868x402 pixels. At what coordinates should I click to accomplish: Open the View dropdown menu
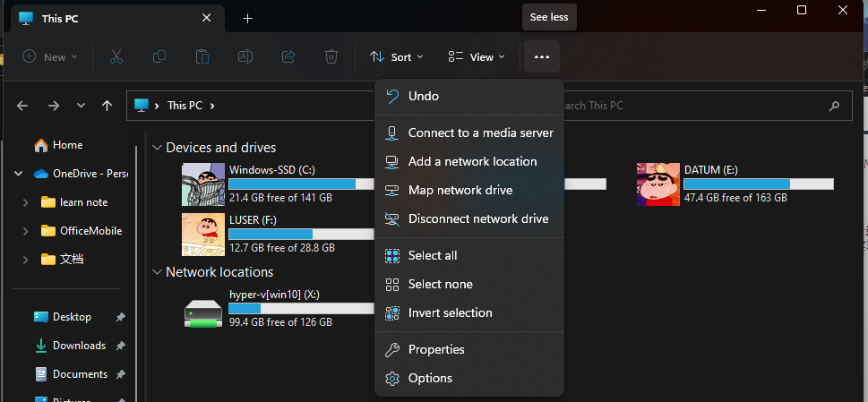point(477,56)
